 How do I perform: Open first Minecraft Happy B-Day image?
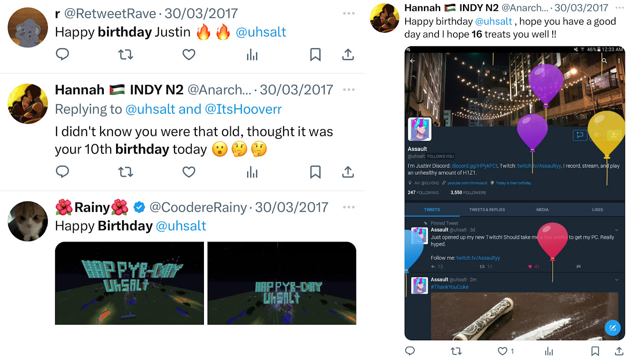(x=129, y=283)
